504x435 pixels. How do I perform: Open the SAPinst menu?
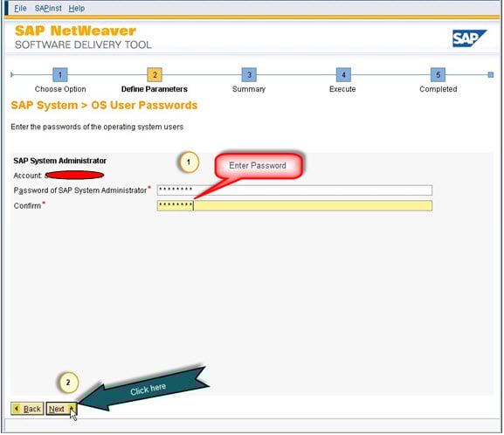(x=48, y=9)
